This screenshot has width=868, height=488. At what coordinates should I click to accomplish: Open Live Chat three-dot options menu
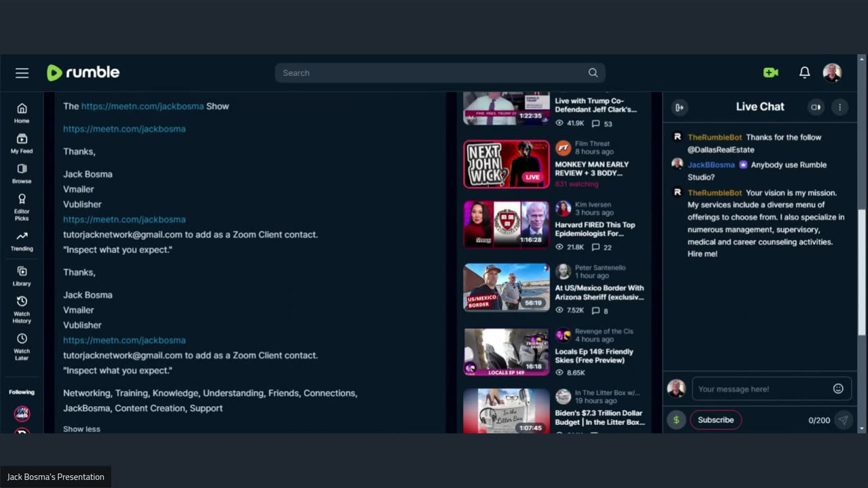(840, 107)
